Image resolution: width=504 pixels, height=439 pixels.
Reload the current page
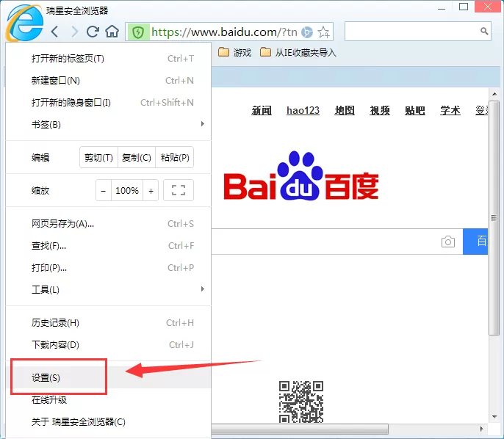[x=93, y=32]
